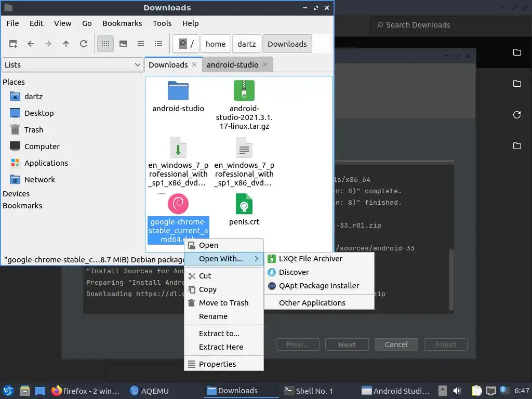Click the root path button
Screen dimensions: 532x399
click(185, 44)
